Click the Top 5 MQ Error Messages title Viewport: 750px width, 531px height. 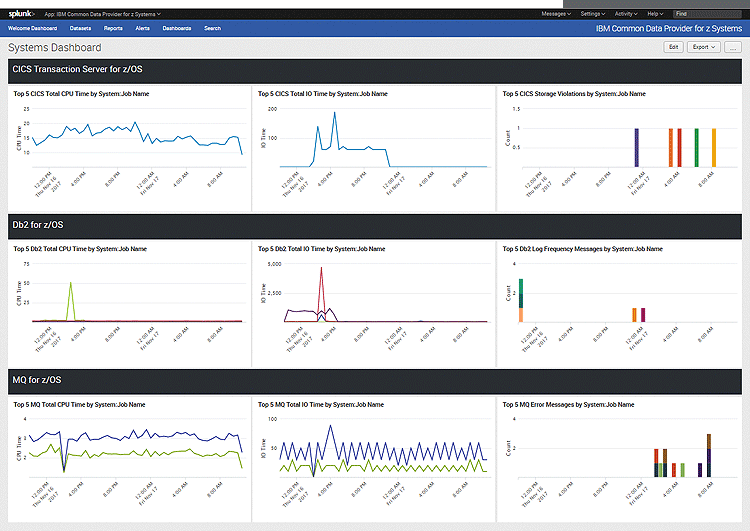coord(568,405)
